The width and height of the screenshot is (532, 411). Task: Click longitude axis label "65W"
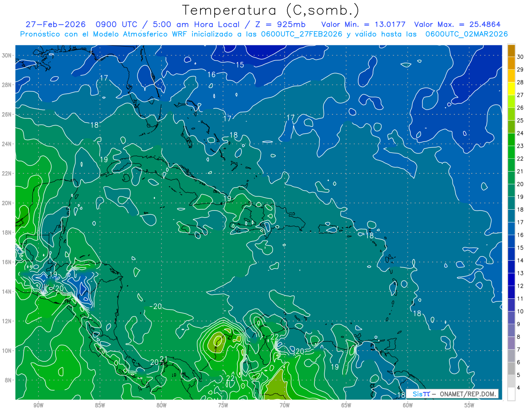pos(346,405)
